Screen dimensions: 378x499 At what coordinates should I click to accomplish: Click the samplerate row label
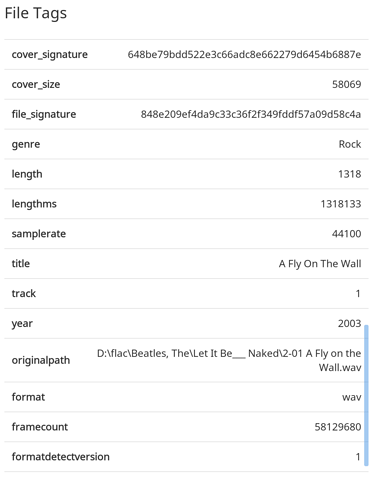click(39, 234)
